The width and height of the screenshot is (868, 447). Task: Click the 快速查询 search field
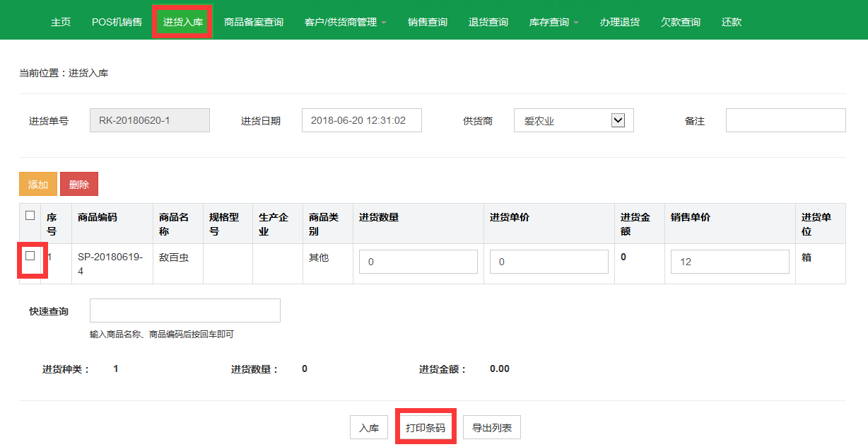click(185, 310)
